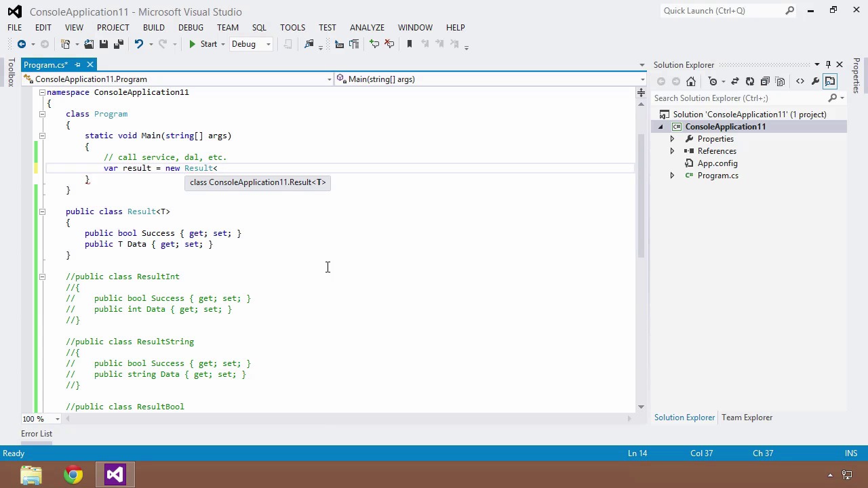
Task: Open the BUILD menu
Action: [x=153, y=28]
